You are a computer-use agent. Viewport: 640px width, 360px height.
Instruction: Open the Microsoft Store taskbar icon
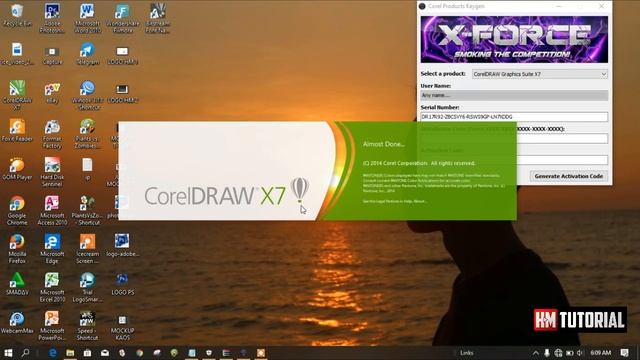87,353
